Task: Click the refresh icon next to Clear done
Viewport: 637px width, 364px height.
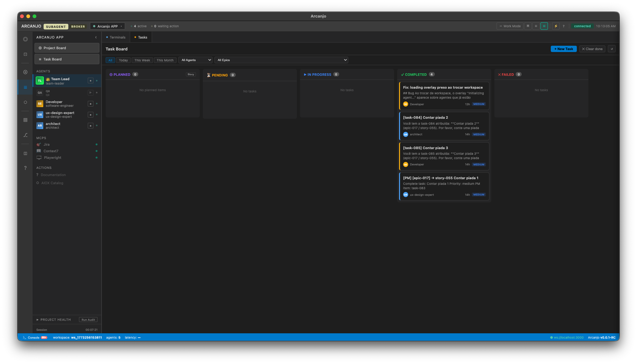Action: click(612, 49)
